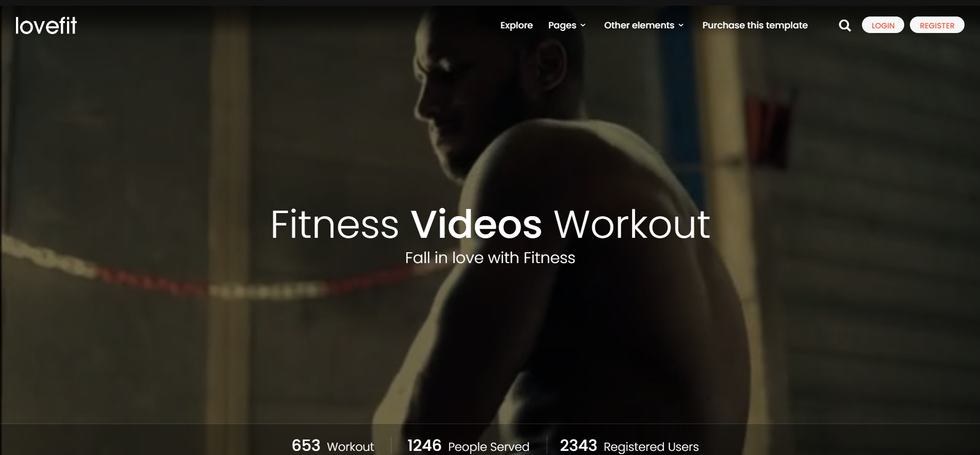Open the Explore menu item
980x455 pixels.
(517, 25)
